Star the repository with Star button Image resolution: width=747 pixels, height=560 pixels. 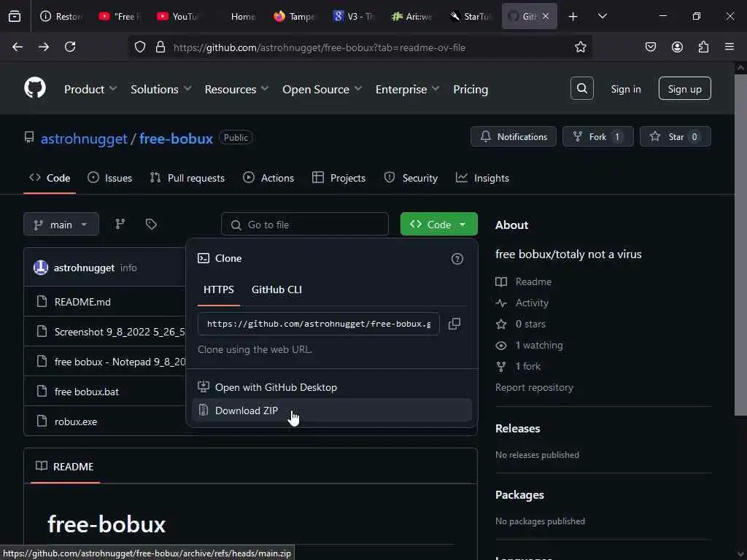coord(676,136)
